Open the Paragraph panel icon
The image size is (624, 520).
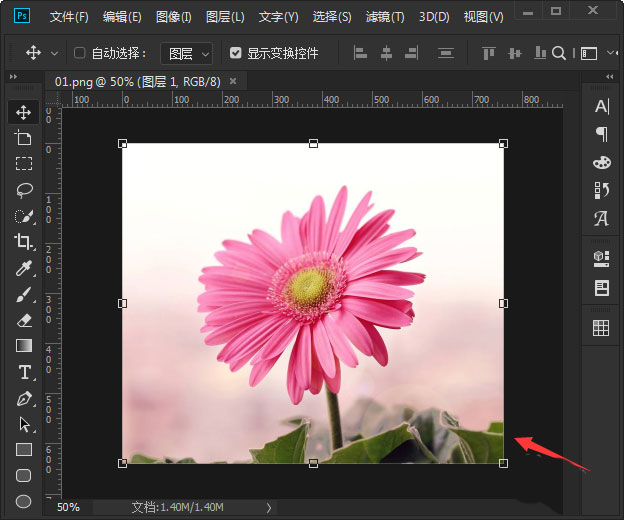[602, 134]
